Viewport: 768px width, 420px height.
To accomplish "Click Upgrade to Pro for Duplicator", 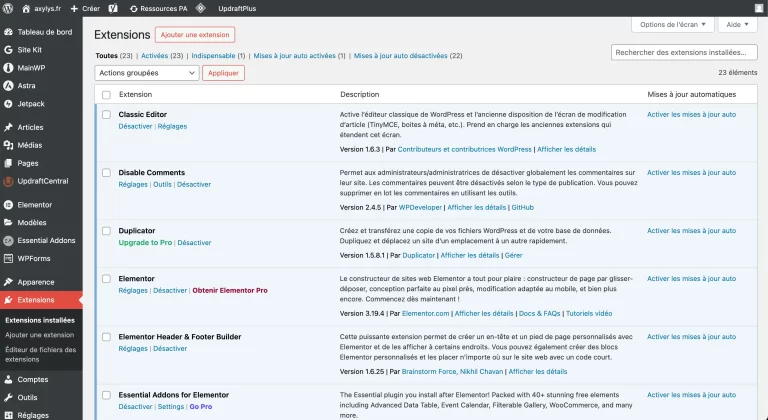I will tap(145, 243).
